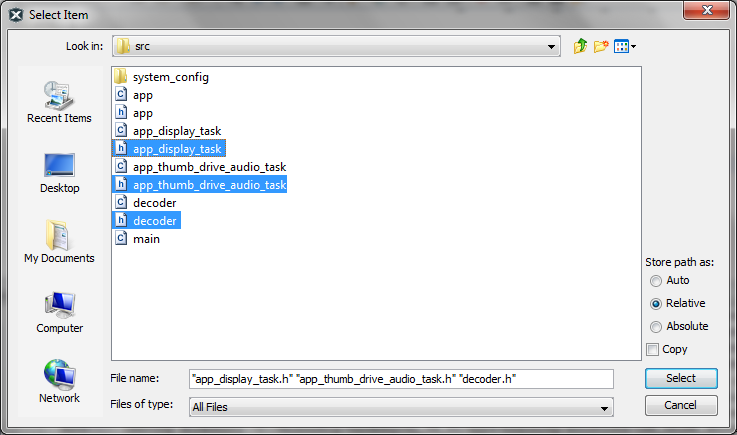This screenshot has width=737, height=435.
Task: Go up one folder level
Action: pyautogui.click(x=580, y=46)
